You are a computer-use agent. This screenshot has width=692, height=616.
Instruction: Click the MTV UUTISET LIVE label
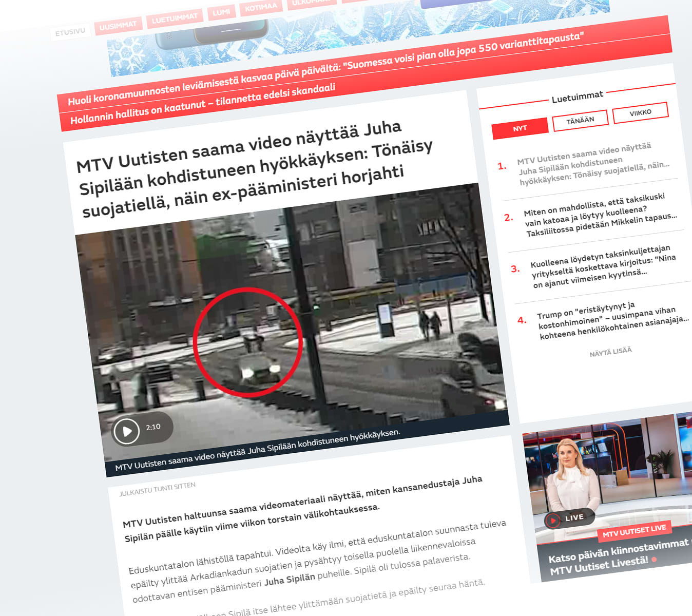(634, 530)
